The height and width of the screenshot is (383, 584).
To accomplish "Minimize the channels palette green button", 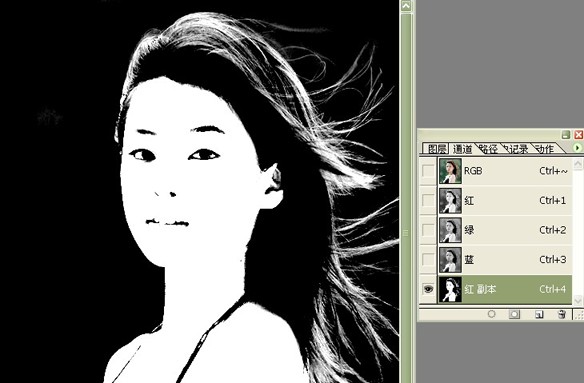I will pyautogui.click(x=566, y=134).
